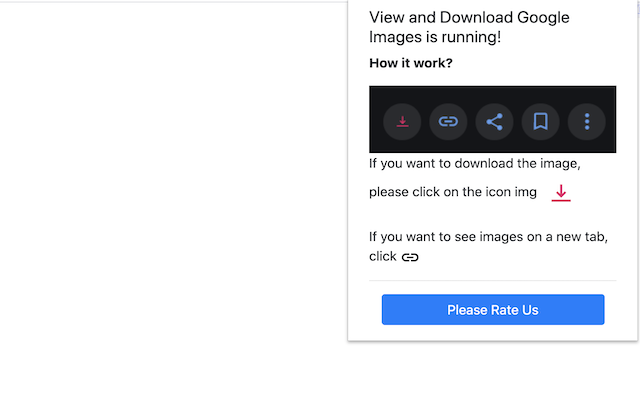Click the divider line above Please Rate Us
640x400 pixels.
coord(492,281)
